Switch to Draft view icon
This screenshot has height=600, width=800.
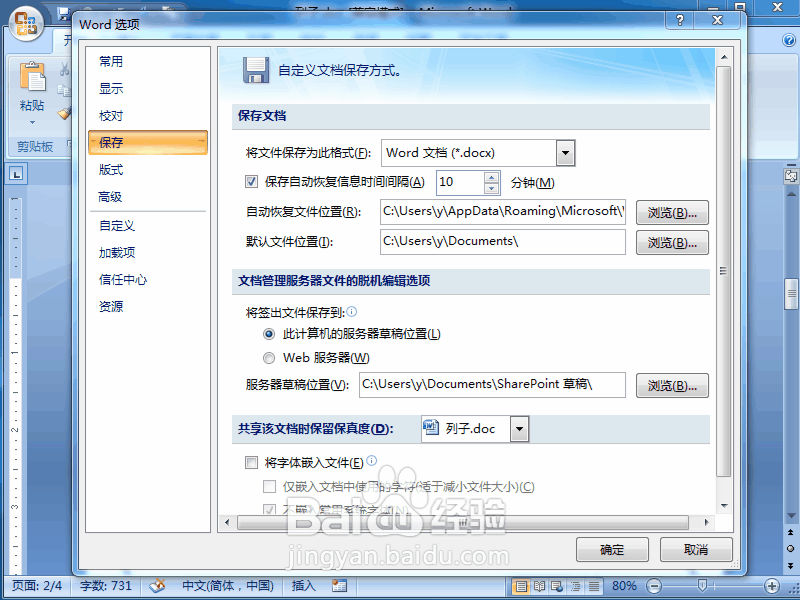(x=593, y=586)
